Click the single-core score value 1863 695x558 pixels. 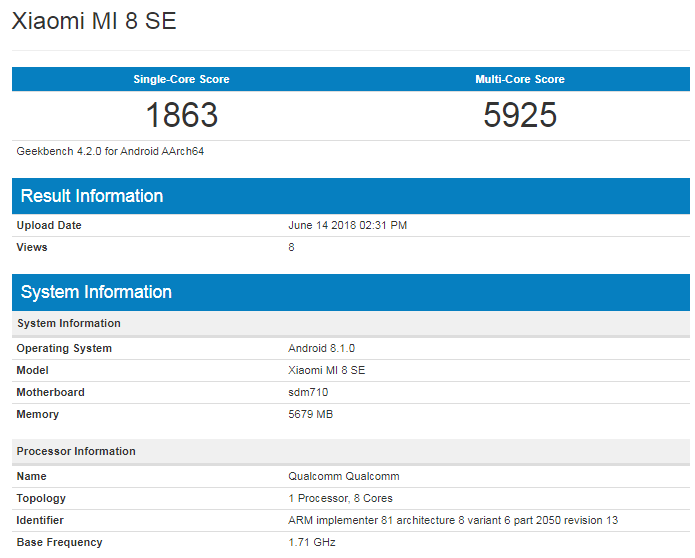(181, 115)
